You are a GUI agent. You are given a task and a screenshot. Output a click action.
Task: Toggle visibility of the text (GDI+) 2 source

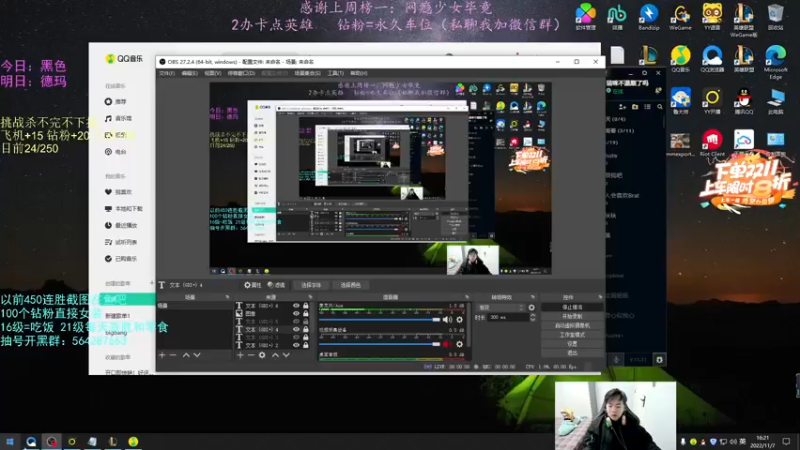296,345
